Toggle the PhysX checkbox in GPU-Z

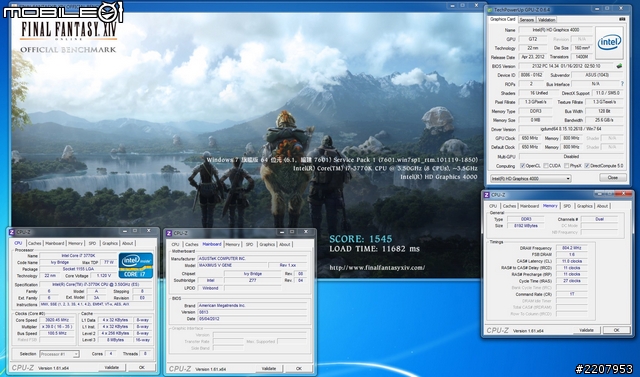566,166
